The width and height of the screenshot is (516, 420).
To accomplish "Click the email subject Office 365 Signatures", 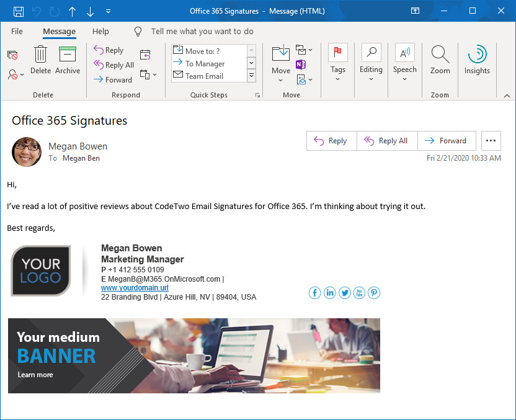I will point(69,120).
